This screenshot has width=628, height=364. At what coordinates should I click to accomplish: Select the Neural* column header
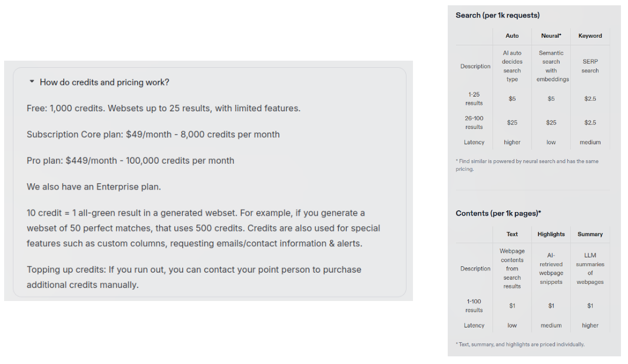tap(551, 36)
